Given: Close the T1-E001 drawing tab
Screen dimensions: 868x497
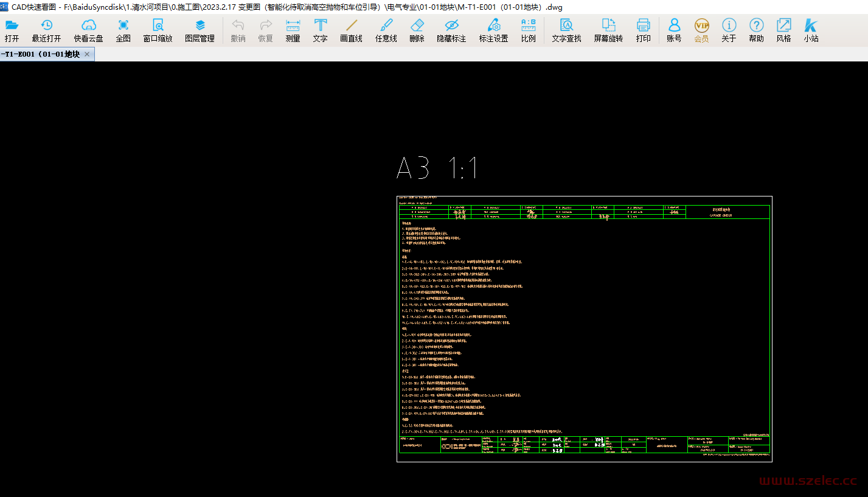Looking at the screenshot, I should (87, 54).
